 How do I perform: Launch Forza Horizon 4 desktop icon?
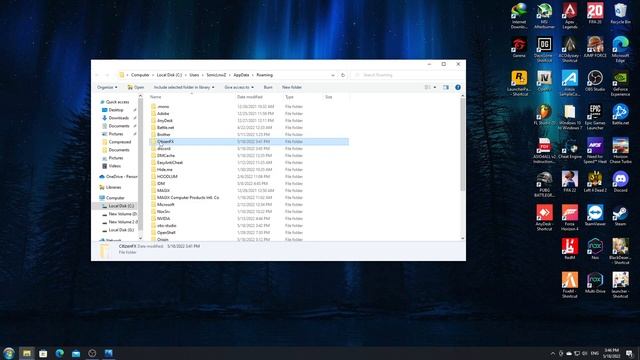569,218
